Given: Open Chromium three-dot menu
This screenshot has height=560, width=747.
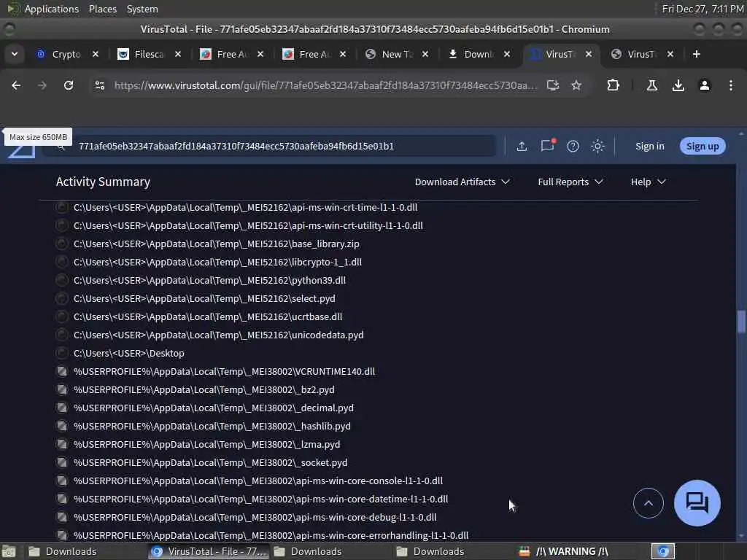Looking at the screenshot, I should point(731,85).
